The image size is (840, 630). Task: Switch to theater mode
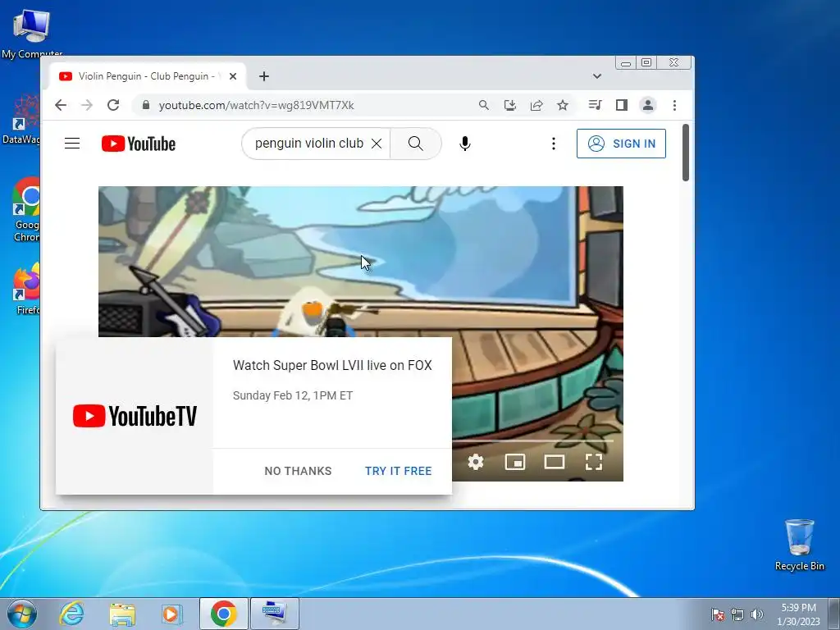pyautogui.click(x=555, y=462)
